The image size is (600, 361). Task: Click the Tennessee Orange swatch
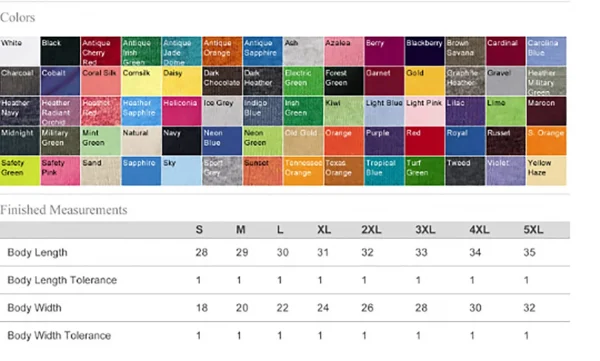303,171
